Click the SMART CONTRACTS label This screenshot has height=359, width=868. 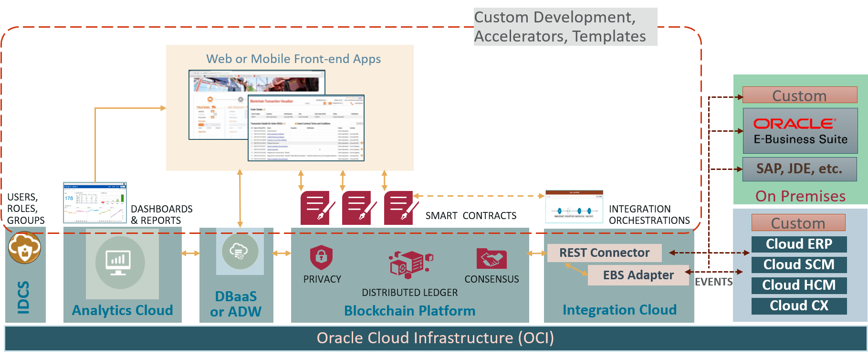(x=471, y=216)
